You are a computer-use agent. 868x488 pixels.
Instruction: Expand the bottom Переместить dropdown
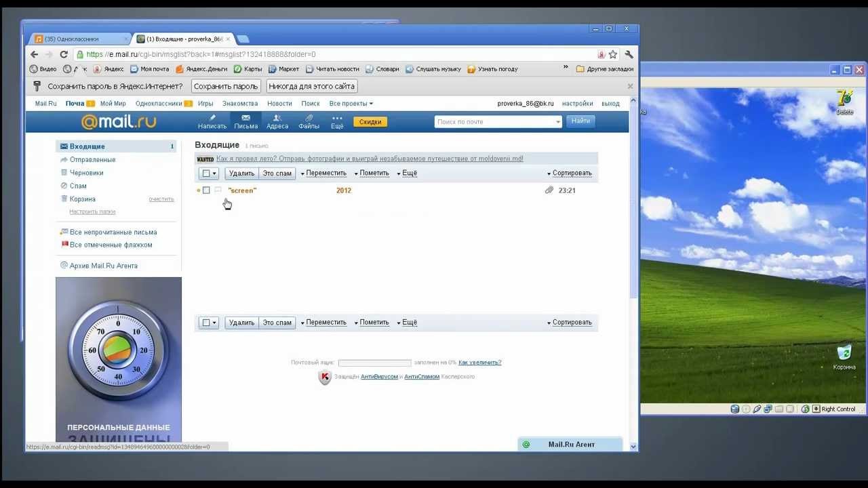coord(323,323)
